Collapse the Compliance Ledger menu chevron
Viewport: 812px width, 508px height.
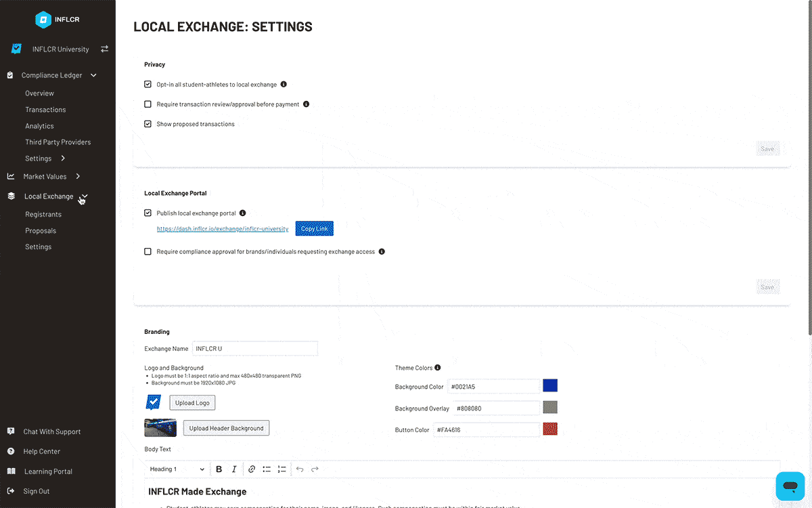(93, 75)
